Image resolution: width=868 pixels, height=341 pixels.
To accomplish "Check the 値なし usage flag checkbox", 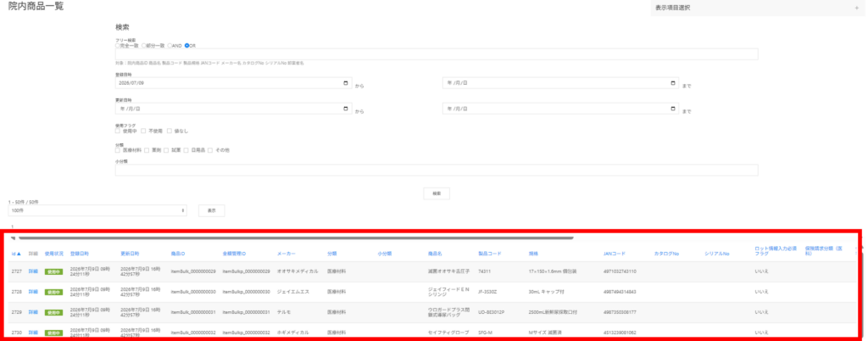I will coord(170,131).
